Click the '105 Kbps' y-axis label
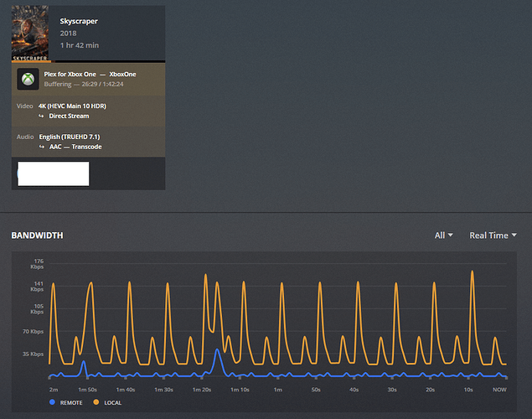 pyautogui.click(x=38, y=308)
